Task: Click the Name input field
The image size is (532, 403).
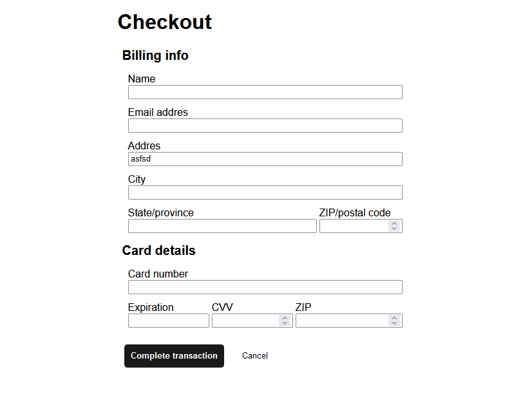Action: pos(265,92)
